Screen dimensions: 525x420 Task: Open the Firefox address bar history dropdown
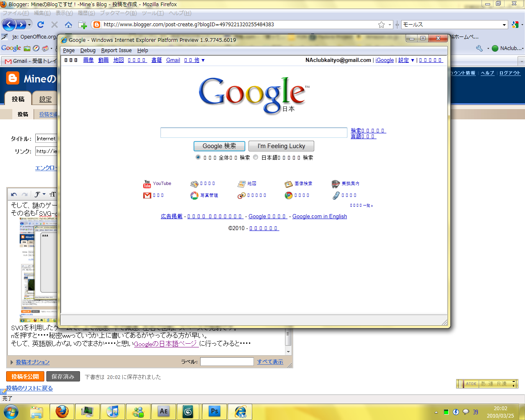(390, 25)
